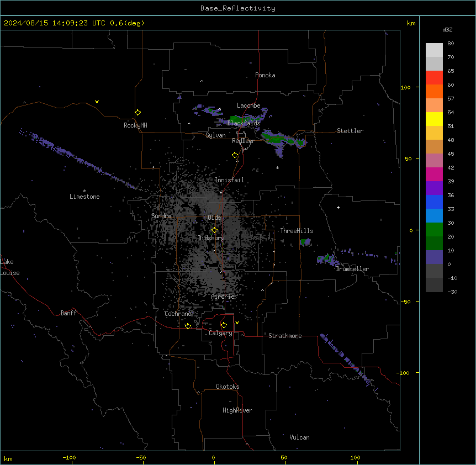The height and width of the screenshot is (465, 476).
Task: Click the yellow V marker northeast of Calgary
Action: [237, 323]
